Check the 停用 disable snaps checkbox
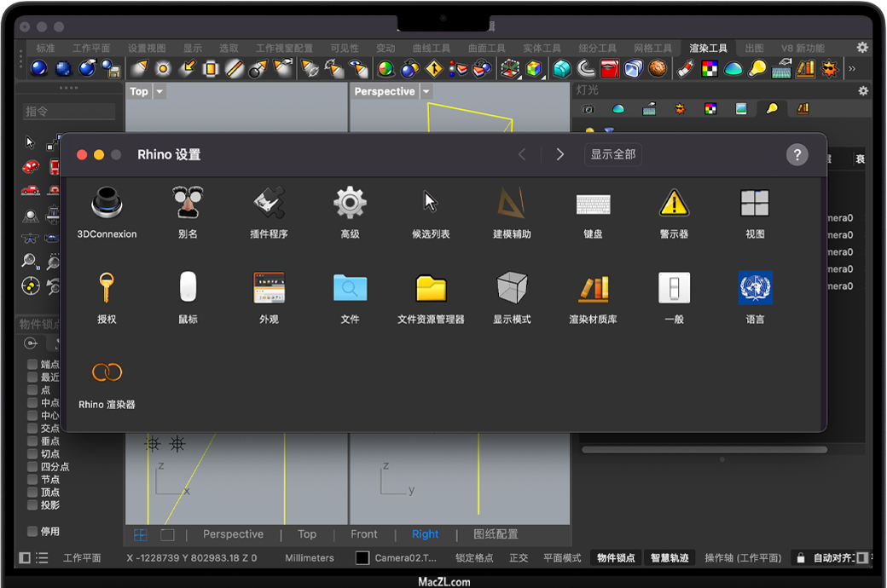The width and height of the screenshot is (887, 588). [x=32, y=532]
